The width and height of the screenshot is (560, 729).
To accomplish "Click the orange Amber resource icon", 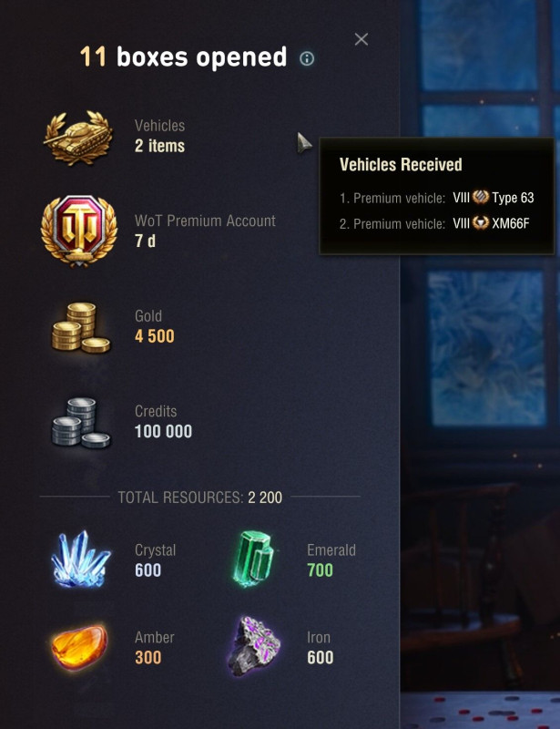I will click(x=79, y=647).
